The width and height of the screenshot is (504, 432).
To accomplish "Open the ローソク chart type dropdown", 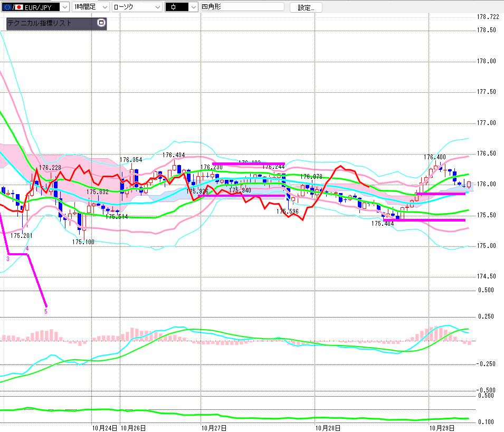I will coord(137,7).
